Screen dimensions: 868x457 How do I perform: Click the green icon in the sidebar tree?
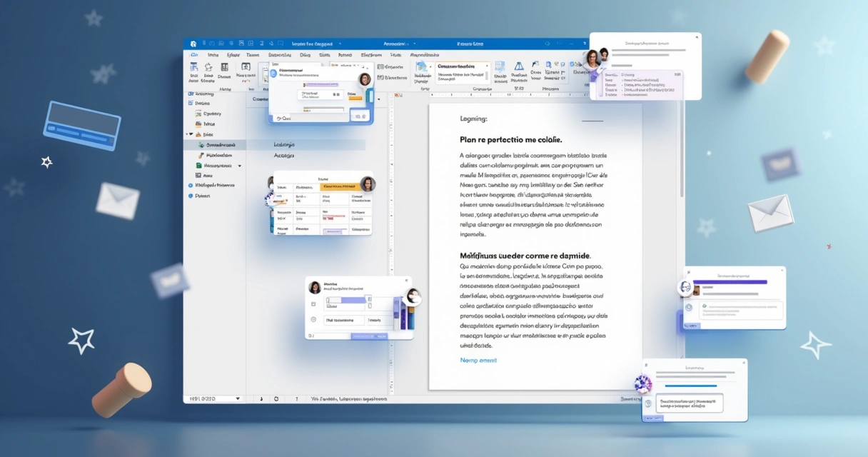[200, 165]
